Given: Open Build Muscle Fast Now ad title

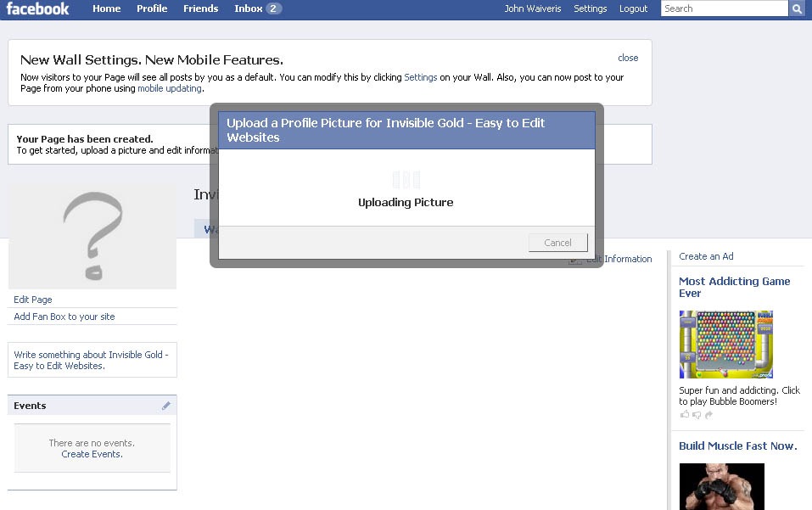Looking at the screenshot, I should click(738, 446).
